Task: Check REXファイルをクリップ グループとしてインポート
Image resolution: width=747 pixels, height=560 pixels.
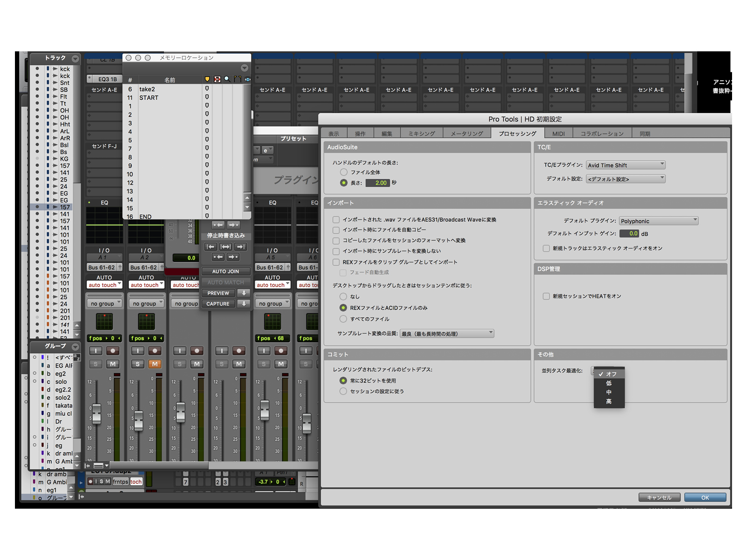Action: tap(336, 262)
